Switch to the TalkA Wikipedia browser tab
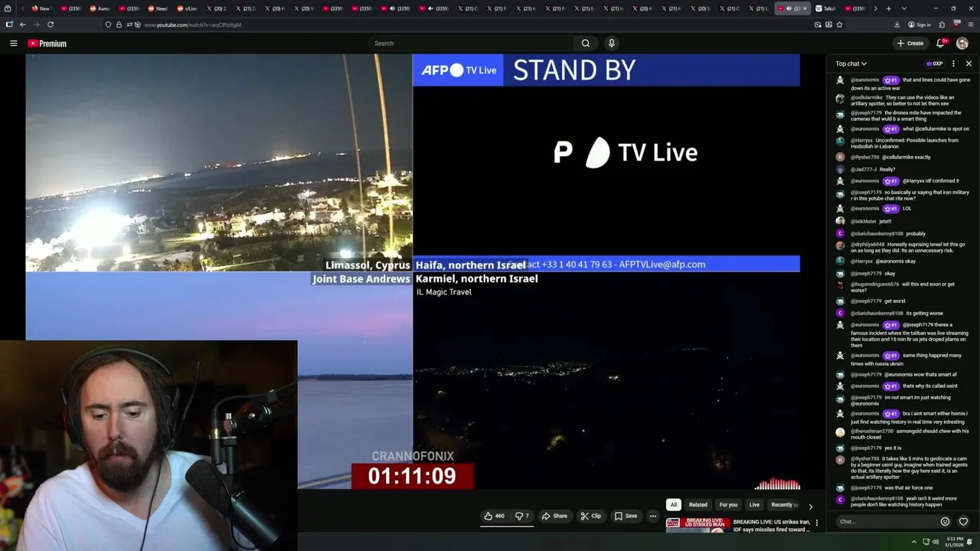 827,8
